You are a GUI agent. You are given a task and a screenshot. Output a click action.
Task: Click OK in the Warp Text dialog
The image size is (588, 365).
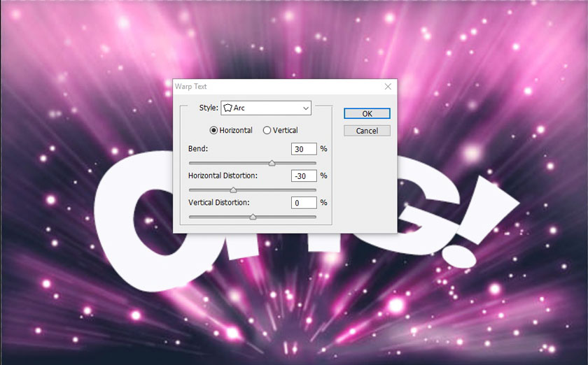pyautogui.click(x=367, y=113)
